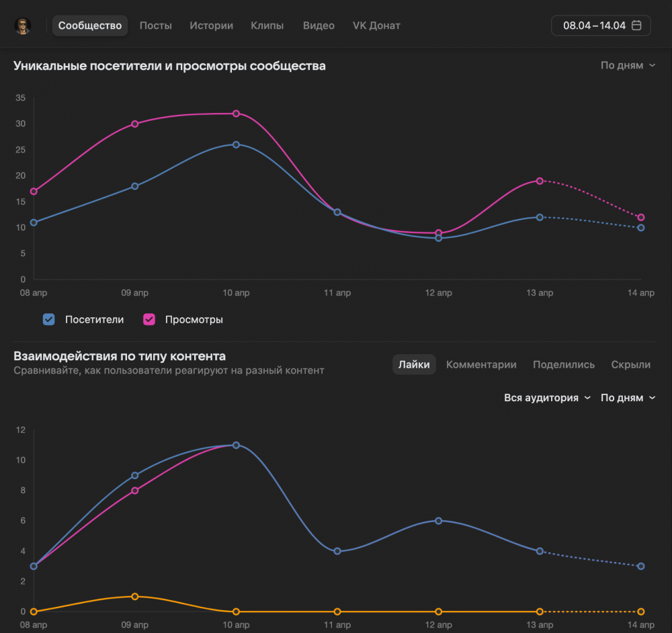Click the orange likes point on 08 апр
This screenshot has width=672, height=633.
34,611
